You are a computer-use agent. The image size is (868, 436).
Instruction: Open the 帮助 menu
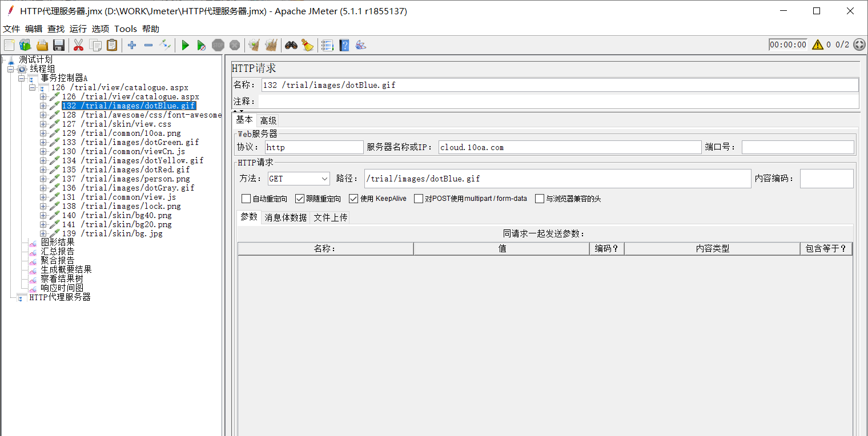151,29
